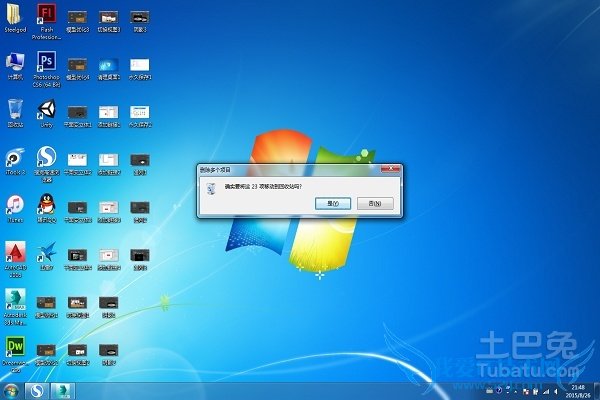Click the 否(N) button to cancel deletion
This screenshot has width=600, height=400.
(375, 203)
